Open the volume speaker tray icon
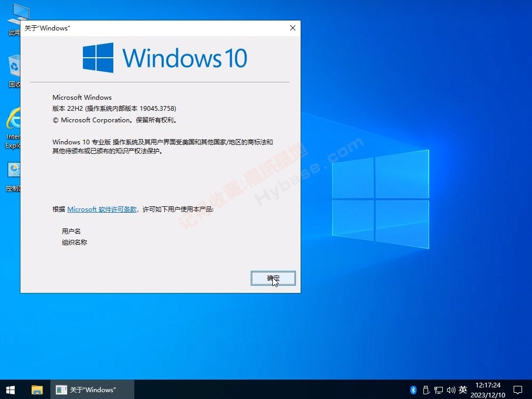Image resolution: width=532 pixels, height=399 pixels. point(451,390)
